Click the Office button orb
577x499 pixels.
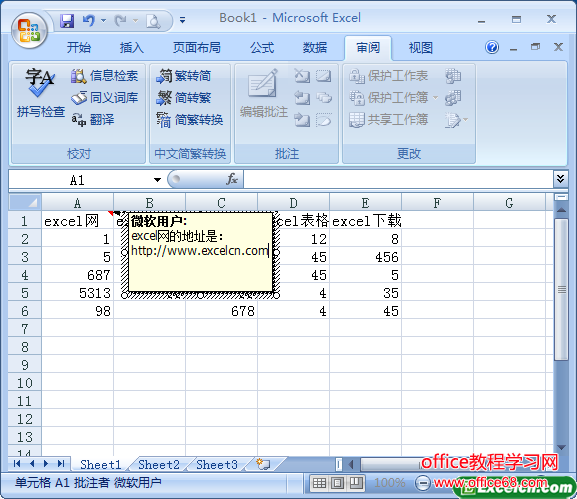point(29,31)
